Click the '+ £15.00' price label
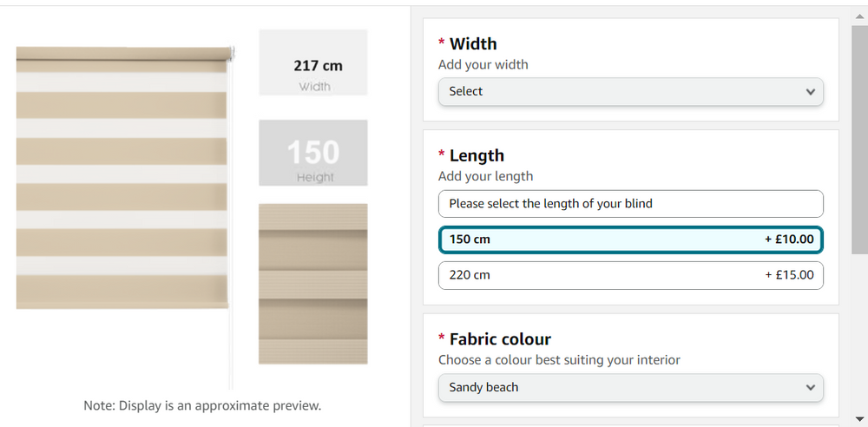 click(789, 275)
